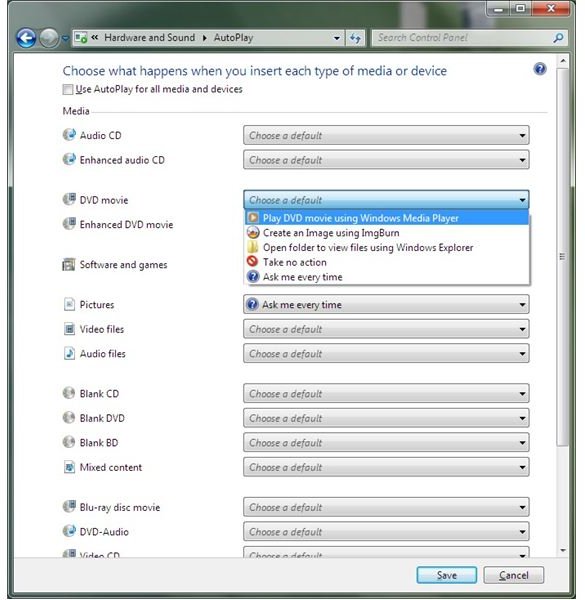This screenshot has height=600, width=585.
Task: Click the Control Panel address bar icon
Action: [81, 38]
